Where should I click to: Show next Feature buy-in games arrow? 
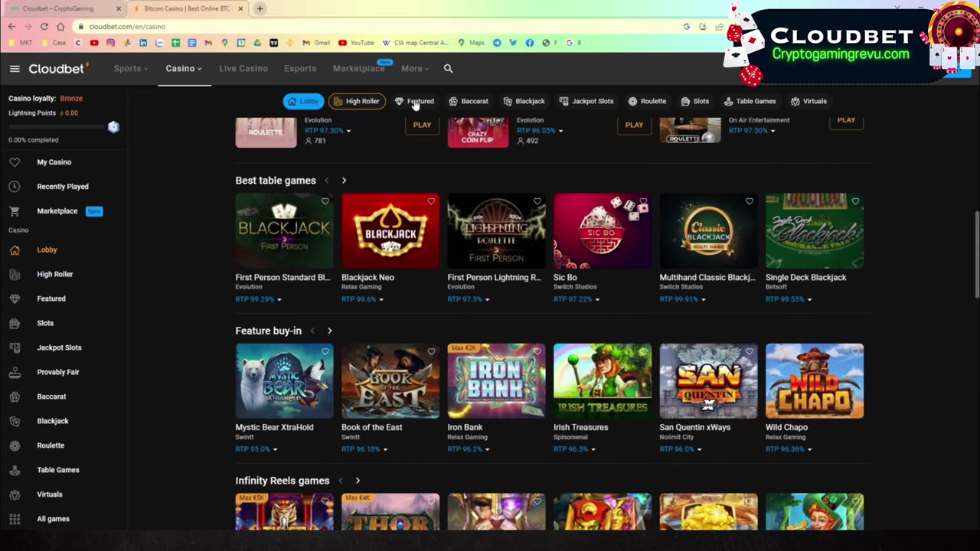[x=330, y=331]
